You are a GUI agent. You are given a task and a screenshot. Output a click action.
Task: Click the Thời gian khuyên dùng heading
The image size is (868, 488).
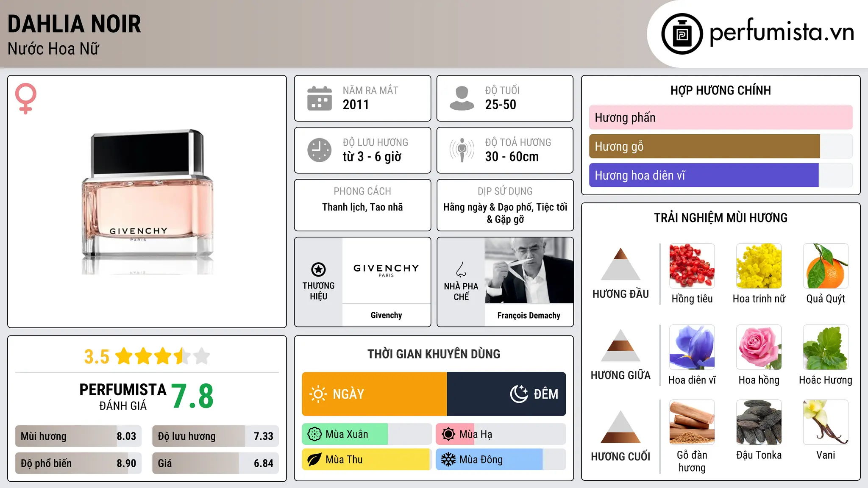click(434, 354)
